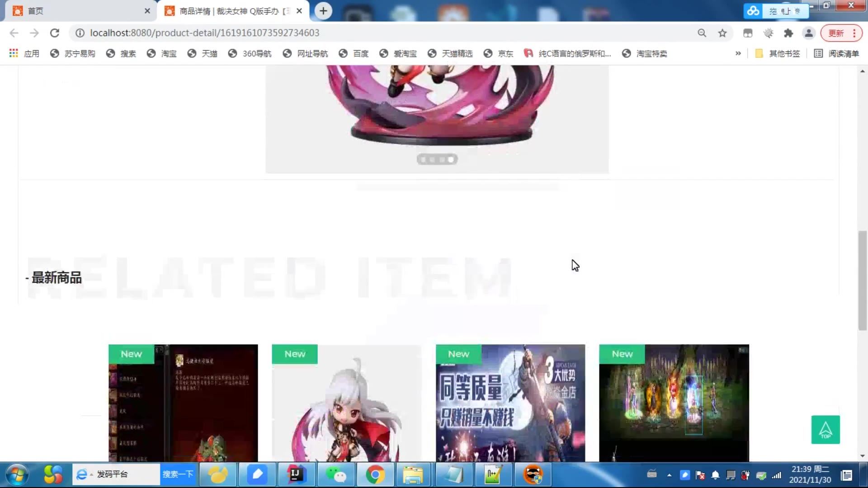
Task: Click the taskbar clock 21:39
Action: 810,474
